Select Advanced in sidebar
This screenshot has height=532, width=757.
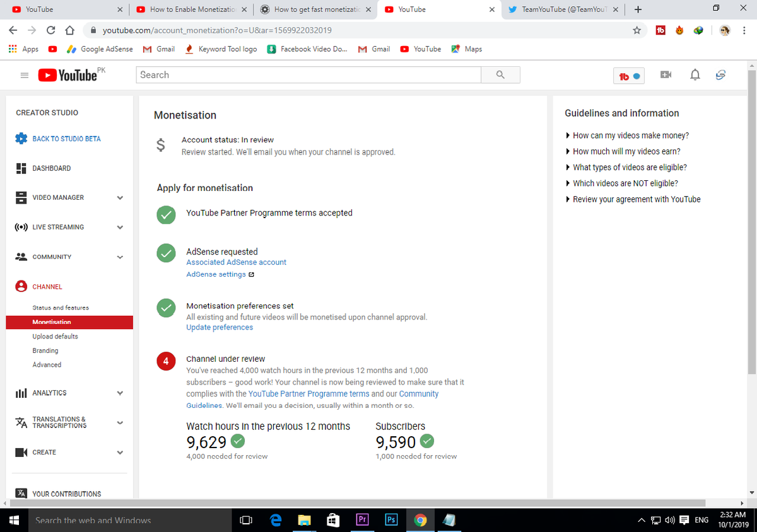[47, 365]
